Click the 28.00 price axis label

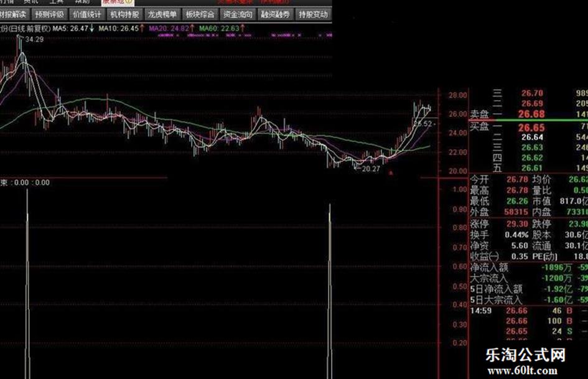pyautogui.click(x=458, y=95)
